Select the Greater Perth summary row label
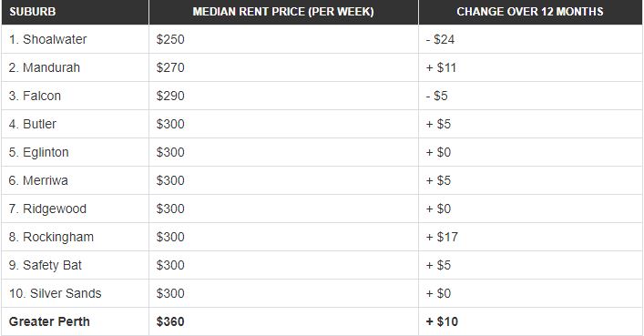644x336 pixels. pos(49,321)
